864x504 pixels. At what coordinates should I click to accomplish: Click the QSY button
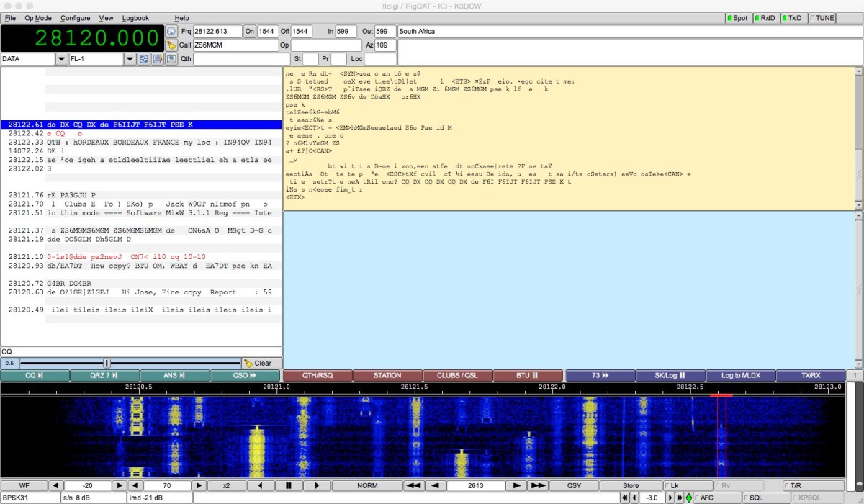tap(574, 485)
